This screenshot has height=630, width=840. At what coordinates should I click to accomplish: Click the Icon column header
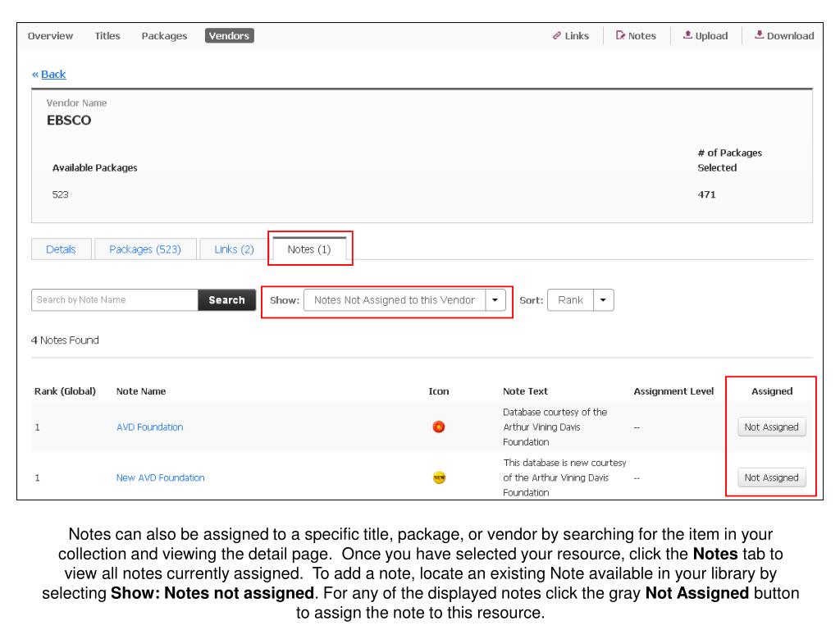(x=439, y=391)
